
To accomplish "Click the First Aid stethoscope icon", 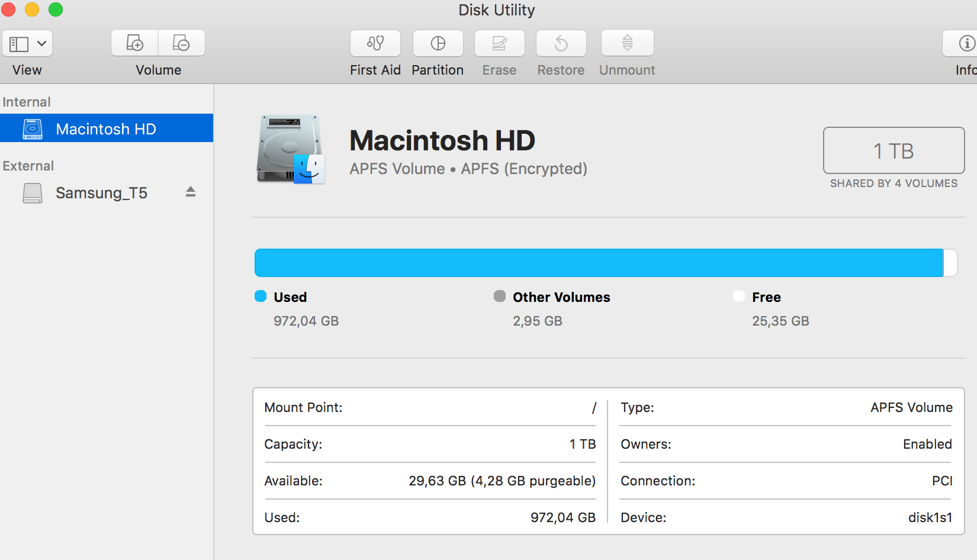I will pos(375,43).
